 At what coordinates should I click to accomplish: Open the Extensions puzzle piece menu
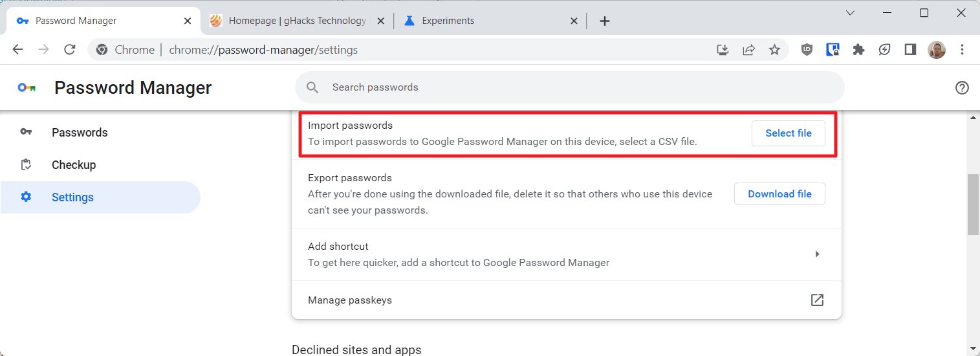coord(858,50)
